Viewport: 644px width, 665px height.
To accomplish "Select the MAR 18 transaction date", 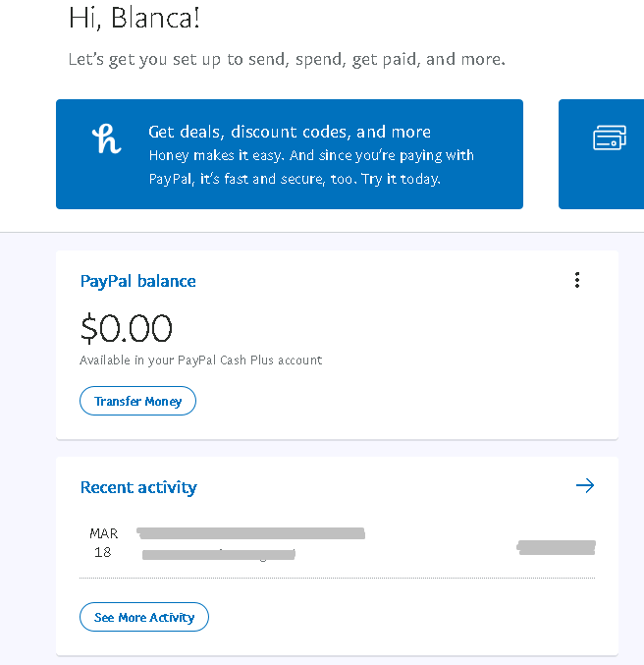I will point(103,543).
